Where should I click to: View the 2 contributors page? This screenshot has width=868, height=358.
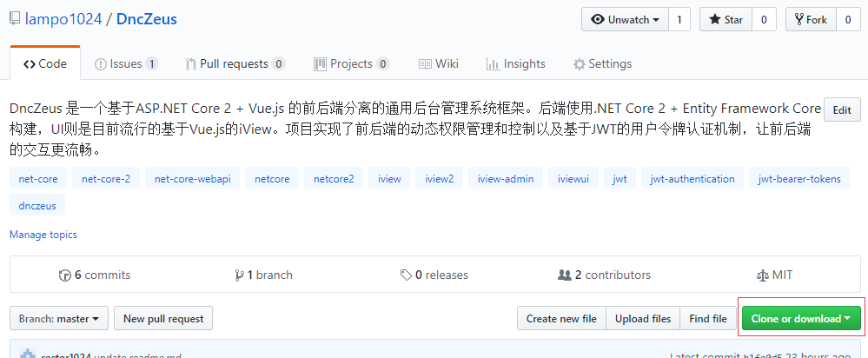pyautogui.click(x=604, y=275)
